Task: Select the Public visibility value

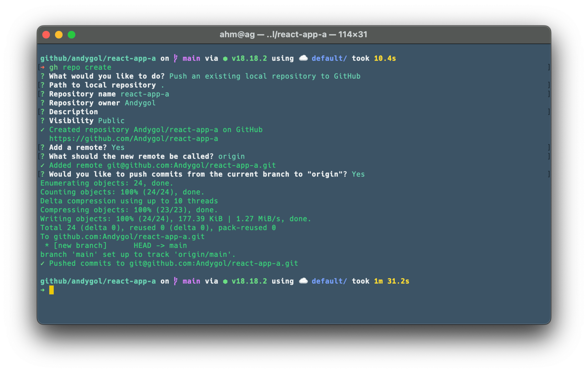Action: click(x=111, y=120)
